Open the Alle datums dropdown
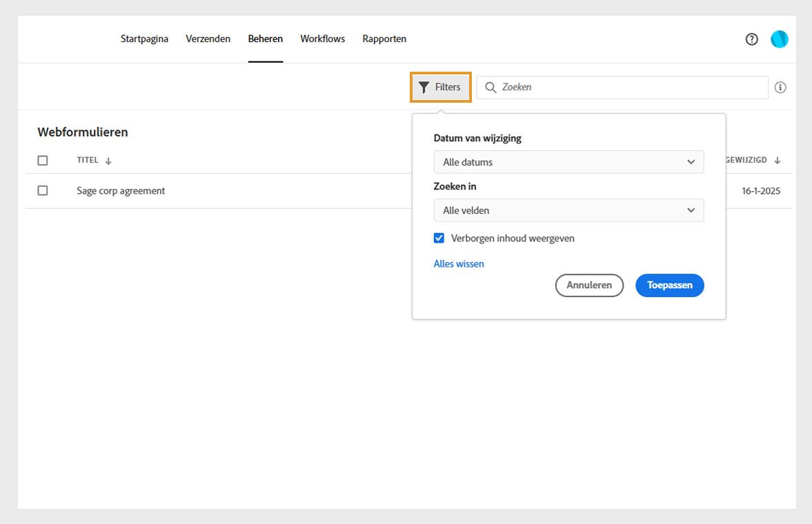 [568, 162]
